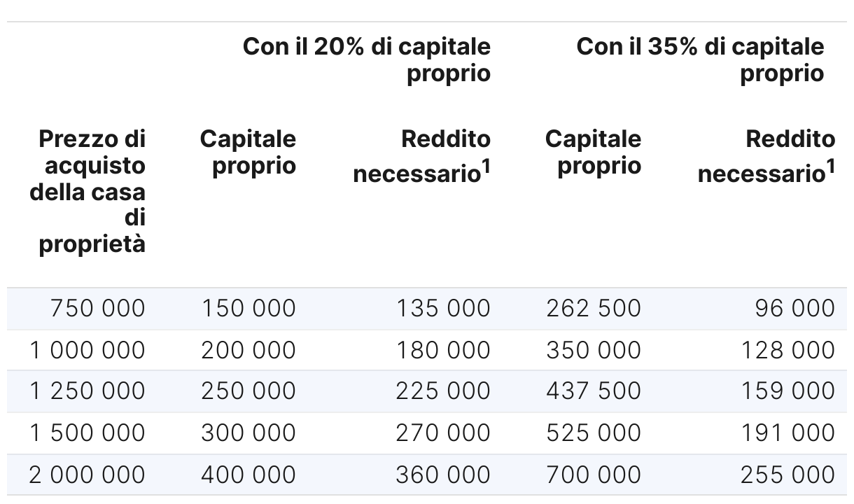Click the 1 250 000 purchase price cell
The width and height of the screenshot is (854, 504).
[87, 391]
